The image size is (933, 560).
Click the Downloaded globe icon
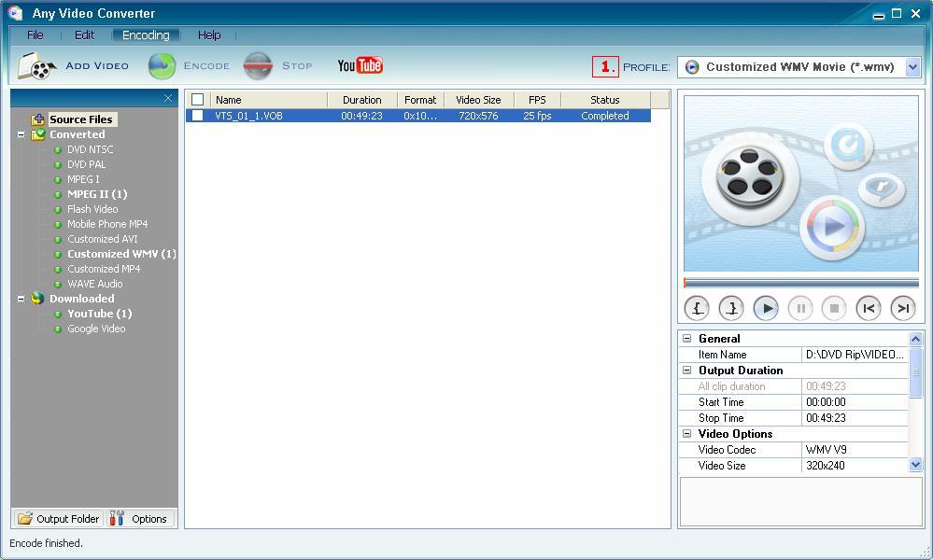38,299
